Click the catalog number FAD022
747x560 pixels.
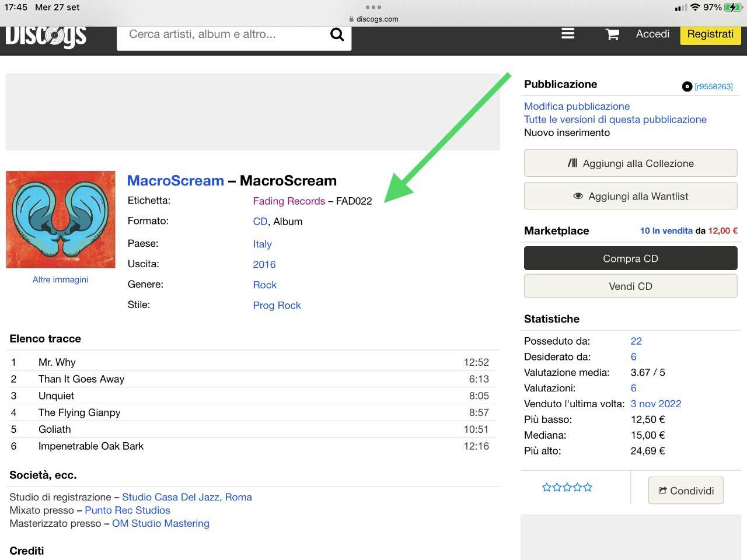(x=354, y=201)
